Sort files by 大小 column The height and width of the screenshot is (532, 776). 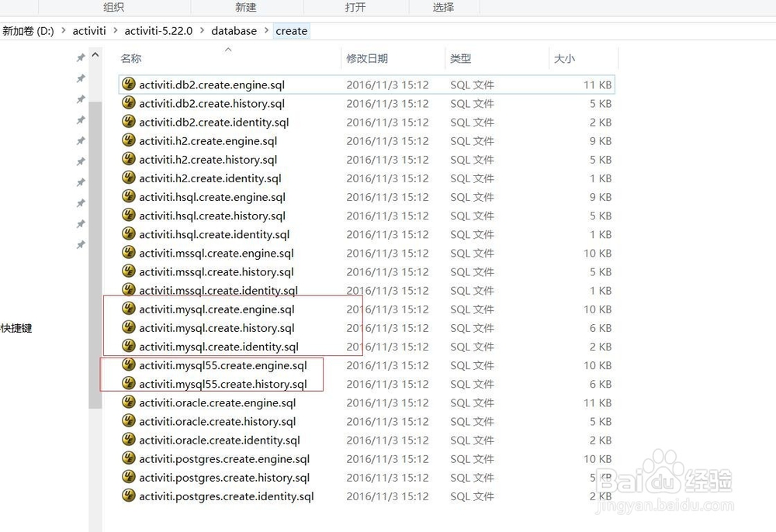coord(564,58)
